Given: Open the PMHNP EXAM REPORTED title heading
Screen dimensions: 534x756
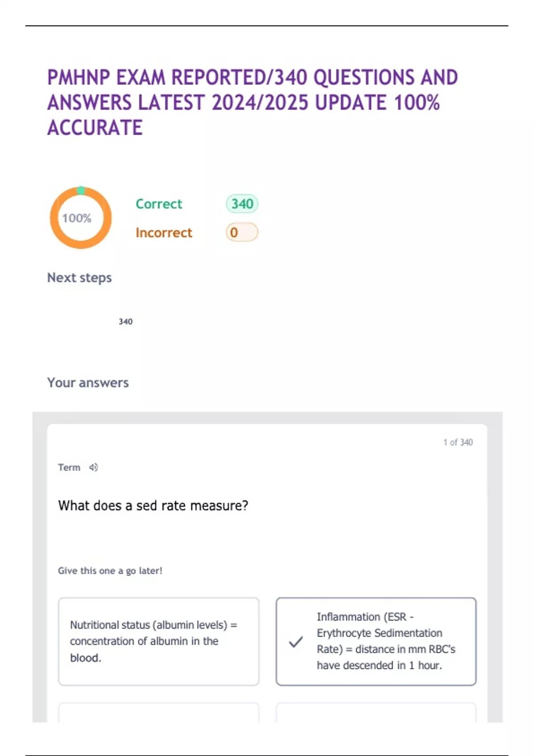Looking at the screenshot, I should [252, 102].
